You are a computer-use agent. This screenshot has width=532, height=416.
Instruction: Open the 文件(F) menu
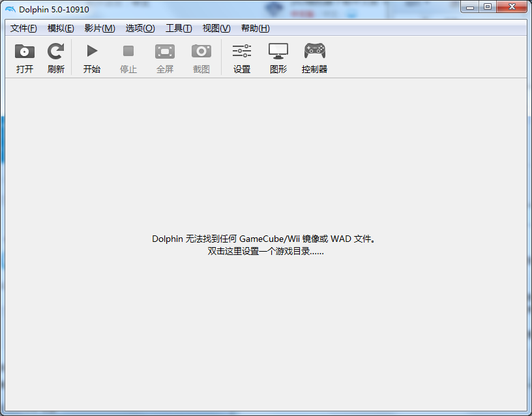(23, 28)
